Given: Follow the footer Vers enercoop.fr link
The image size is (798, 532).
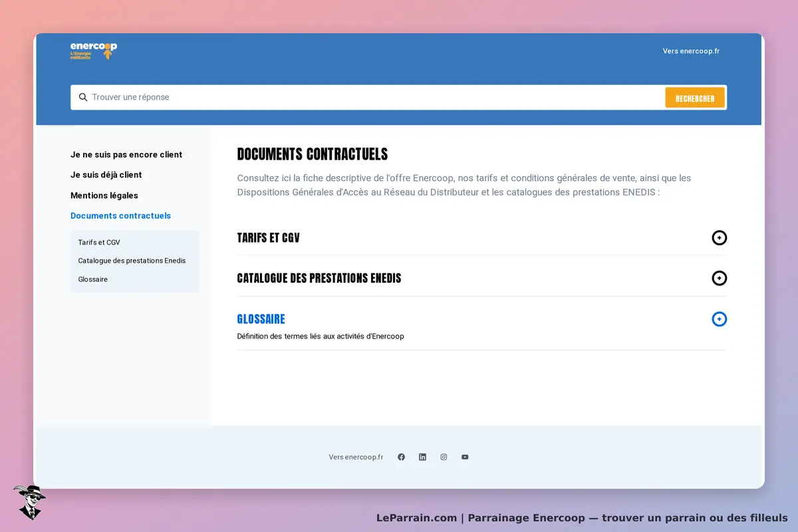Looking at the screenshot, I should pos(356,457).
